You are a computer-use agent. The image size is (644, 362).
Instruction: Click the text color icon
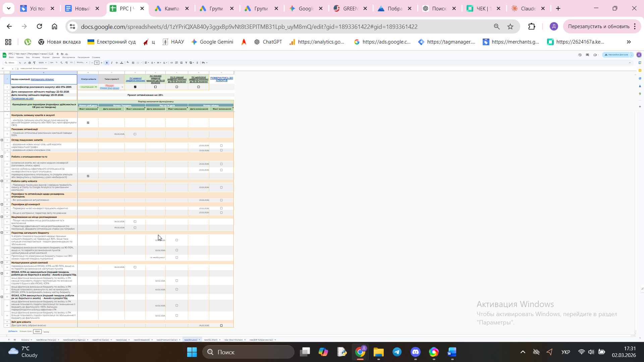121,63
